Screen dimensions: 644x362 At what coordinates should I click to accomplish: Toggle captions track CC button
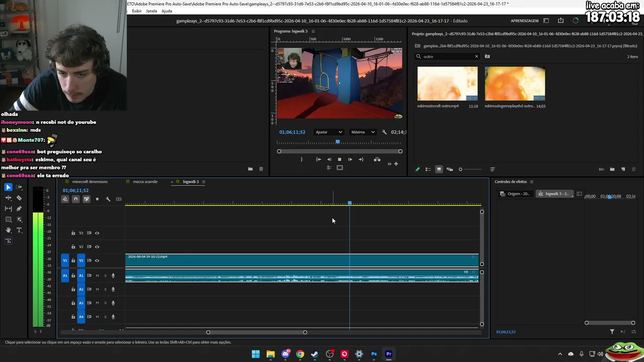pos(119,199)
